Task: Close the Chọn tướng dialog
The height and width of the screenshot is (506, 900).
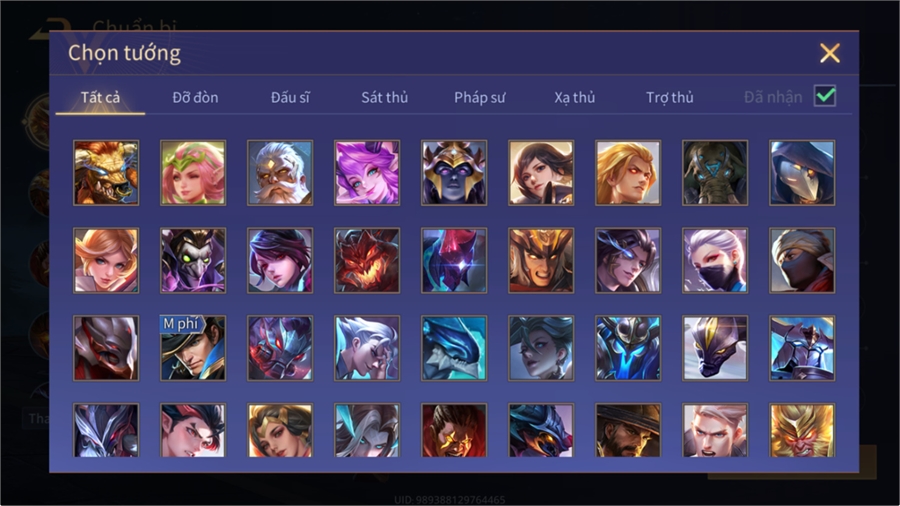Action: coord(829,53)
